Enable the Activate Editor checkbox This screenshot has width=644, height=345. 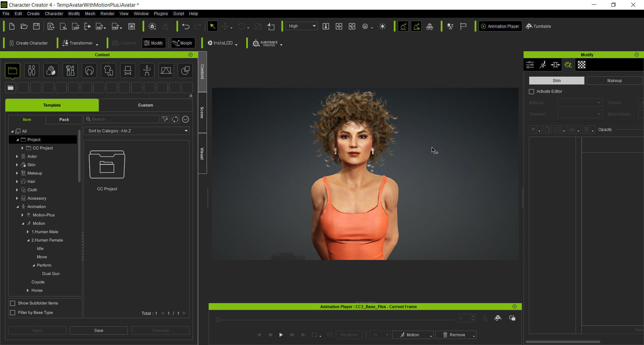(x=531, y=91)
